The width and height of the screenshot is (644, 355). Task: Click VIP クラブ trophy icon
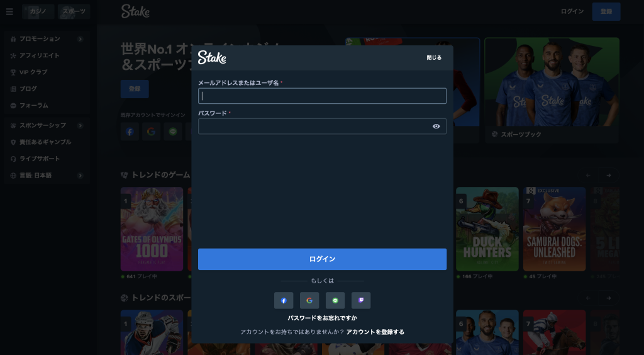(x=13, y=72)
